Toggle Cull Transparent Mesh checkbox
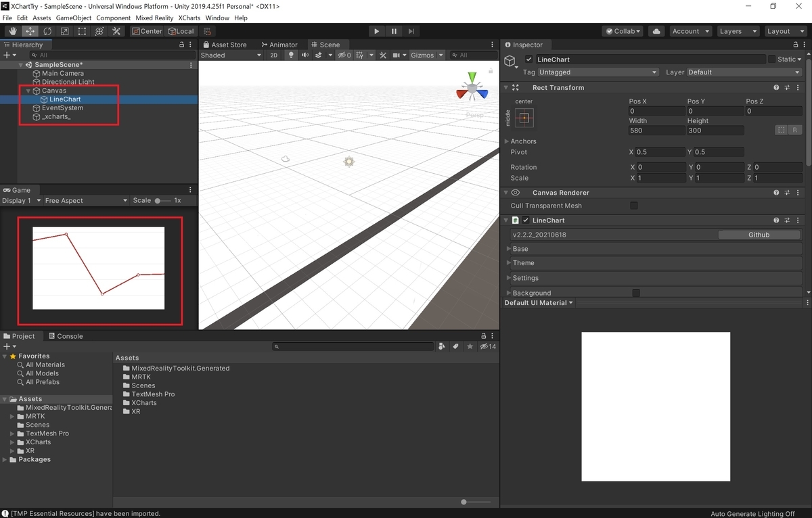The height and width of the screenshot is (518, 812). click(x=633, y=206)
